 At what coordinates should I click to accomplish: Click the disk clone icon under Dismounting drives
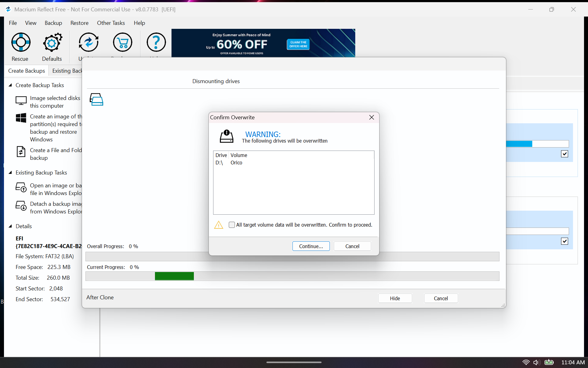point(96,99)
